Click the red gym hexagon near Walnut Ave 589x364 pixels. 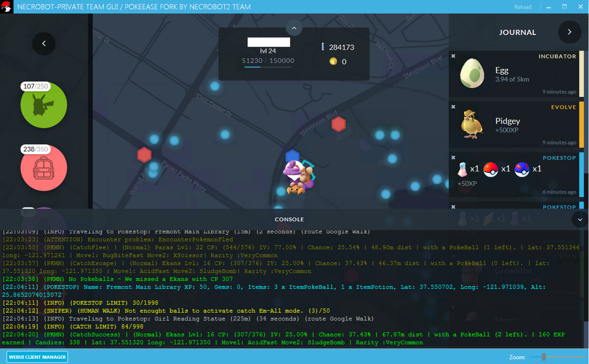pos(144,155)
